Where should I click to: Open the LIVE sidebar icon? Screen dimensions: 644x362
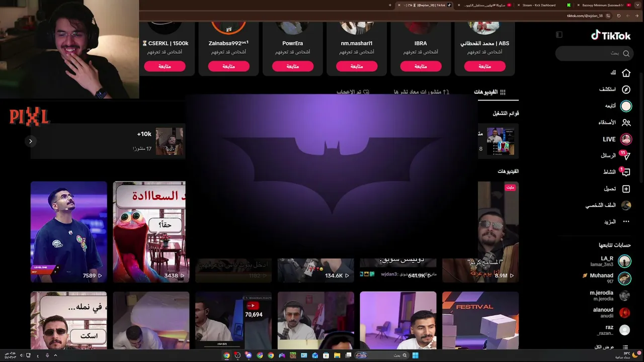click(626, 139)
